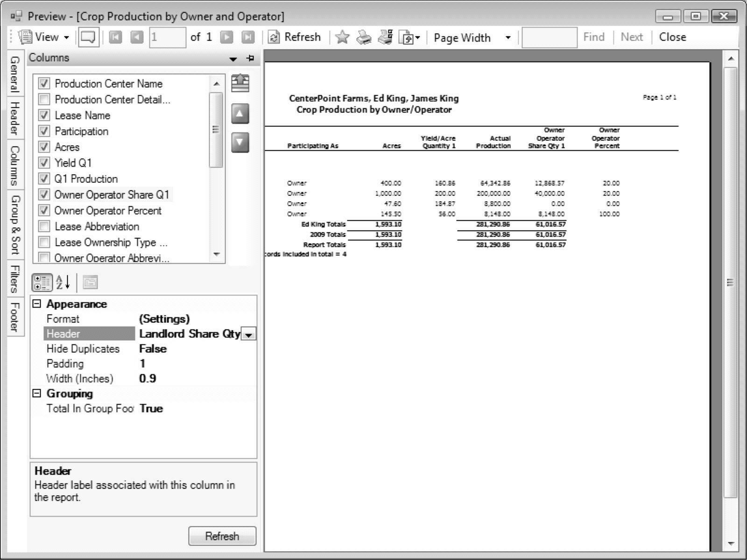Screen dimensions: 747x560
Task: Collapse the Grouping category
Action: pos(37,393)
